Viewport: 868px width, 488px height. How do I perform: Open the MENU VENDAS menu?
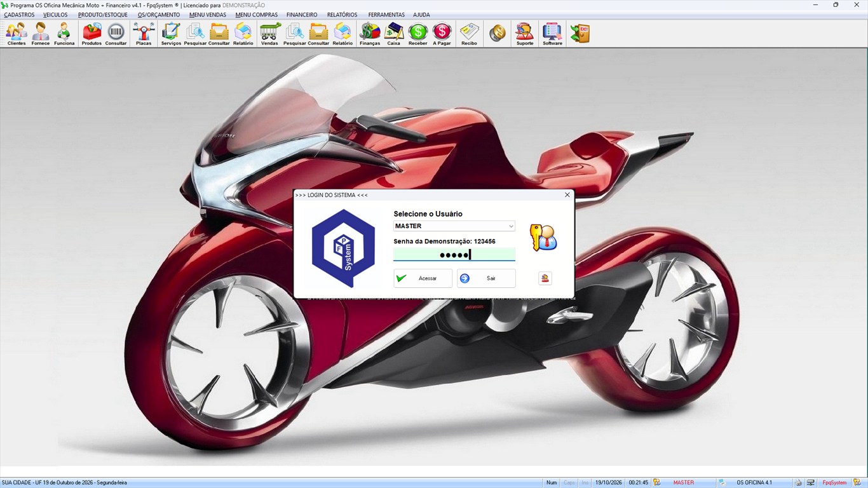208,15
